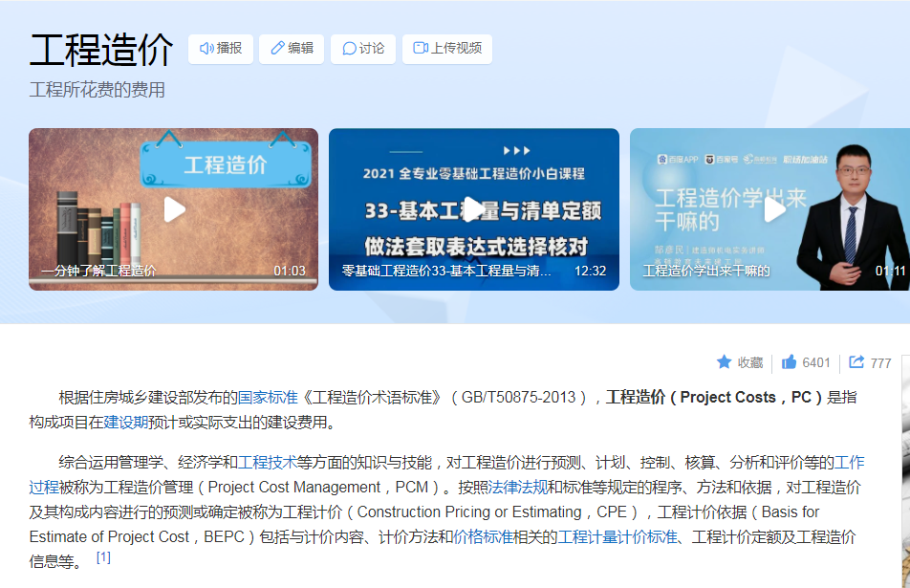This screenshot has width=910, height=588.
Task: Click the share arrow icon
Action: pos(856,362)
